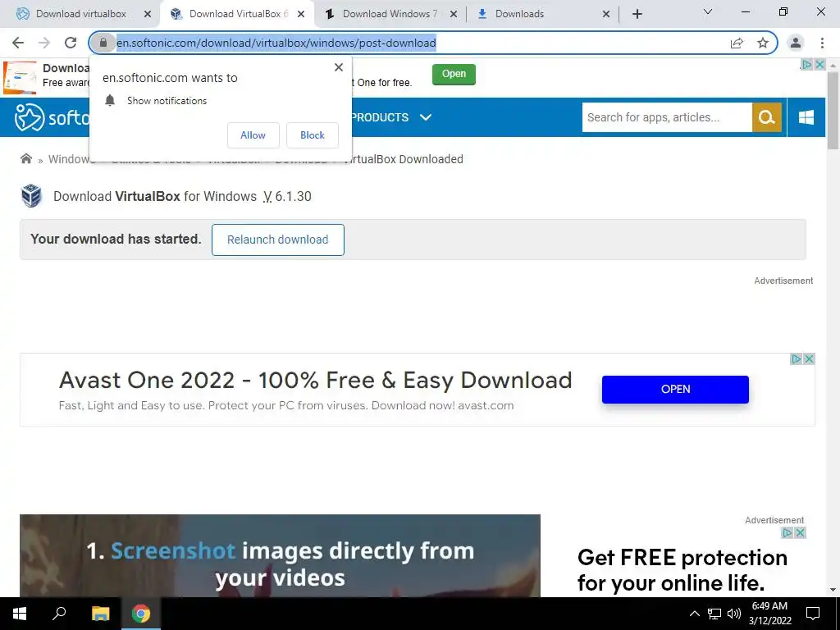
Task: Bookmark this page with the star icon
Action: coord(763,43)
